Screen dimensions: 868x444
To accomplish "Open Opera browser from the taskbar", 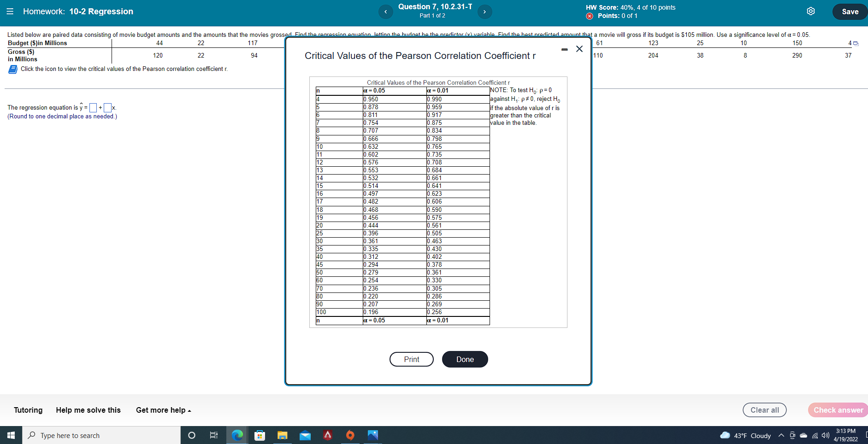I will coord(350,435).
